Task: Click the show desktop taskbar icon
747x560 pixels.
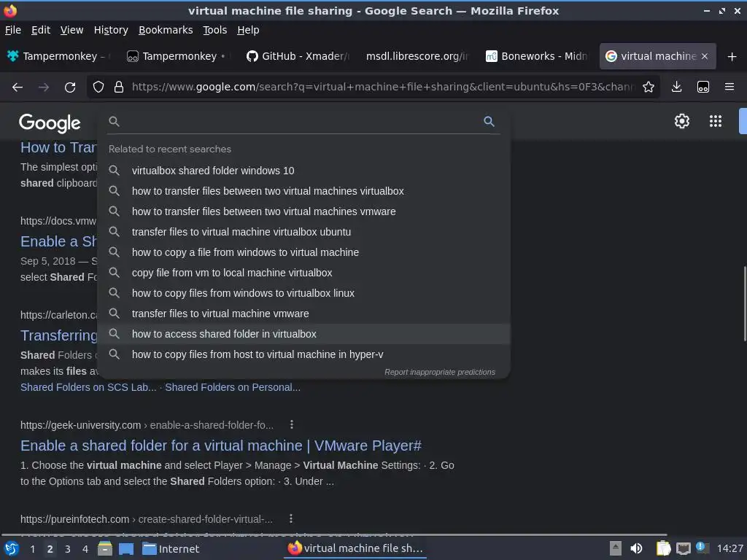Action: pos(125,548)
